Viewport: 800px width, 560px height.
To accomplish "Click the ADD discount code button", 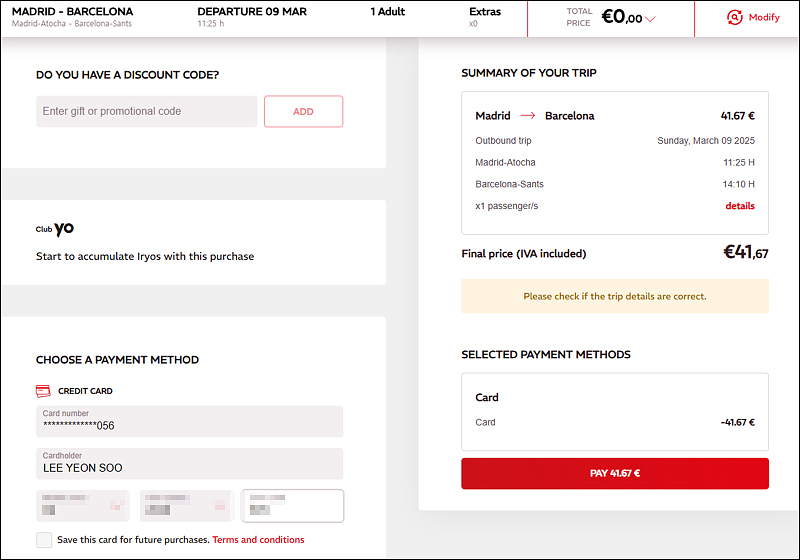I will click(304, 111).
